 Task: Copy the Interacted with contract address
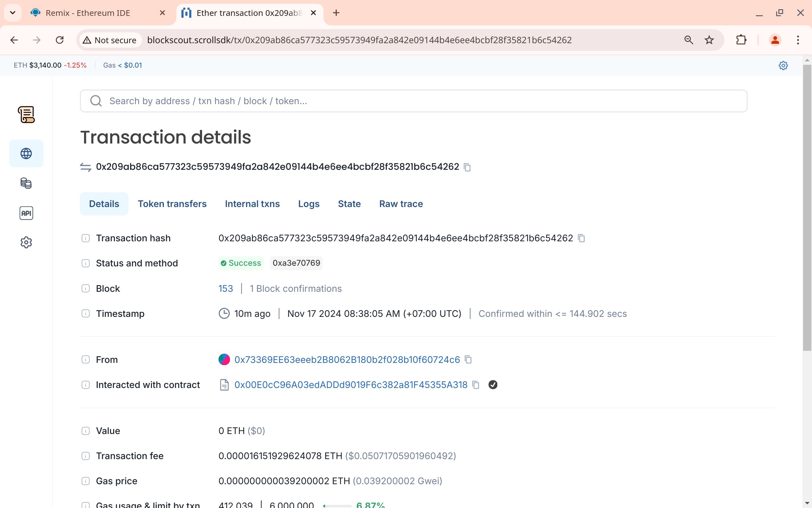(475, 385)
